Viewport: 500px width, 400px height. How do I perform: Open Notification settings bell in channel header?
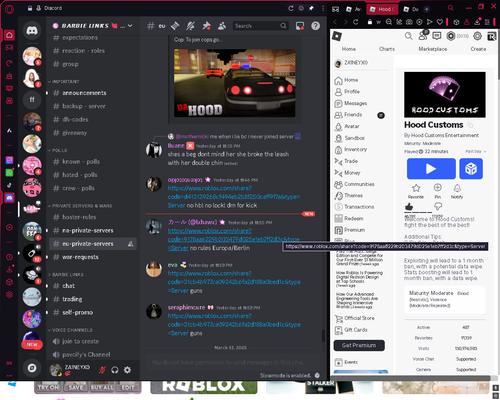coord(191,26)
